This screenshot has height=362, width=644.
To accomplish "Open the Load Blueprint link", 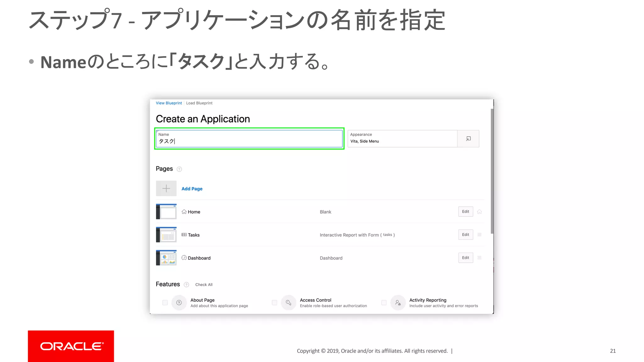I will tap(199, 103).
